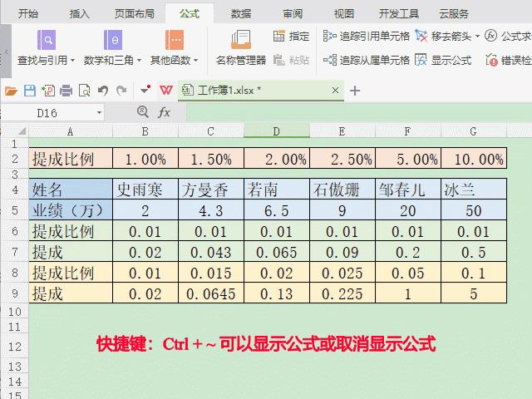This screenshot has width=532, height=399.
Task: Close the 工作簿1.xlsx document tab
Action: [335, 91]
